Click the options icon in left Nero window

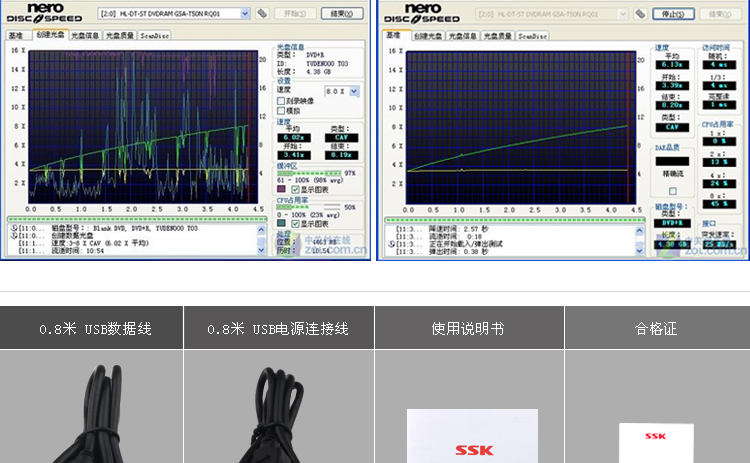tap(262, 14)
